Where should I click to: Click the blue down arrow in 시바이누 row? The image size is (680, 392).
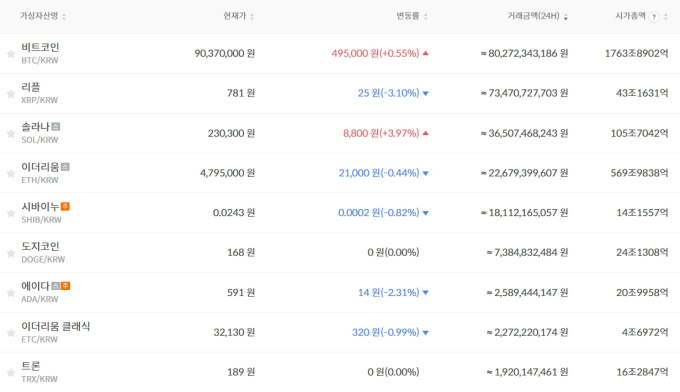click(x=425, y=213)
